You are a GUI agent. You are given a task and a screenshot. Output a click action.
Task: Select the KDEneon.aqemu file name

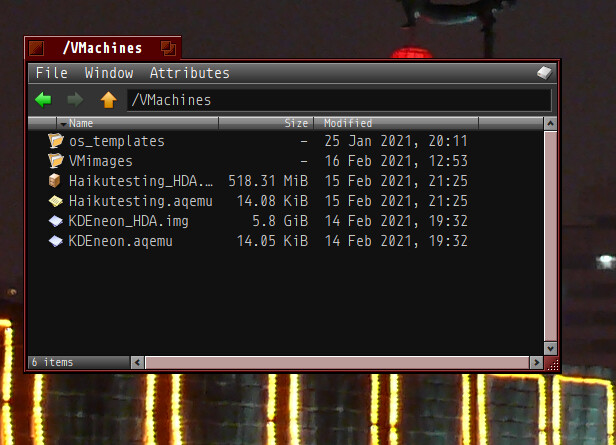point(120,241)
